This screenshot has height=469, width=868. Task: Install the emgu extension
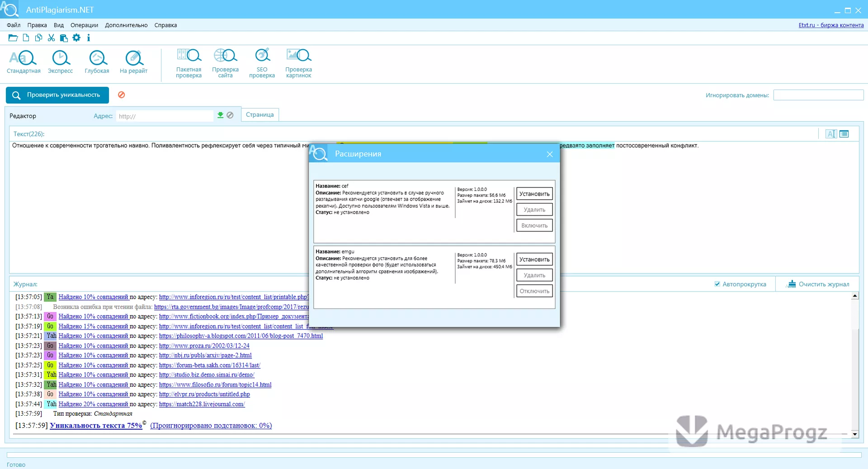534,259
